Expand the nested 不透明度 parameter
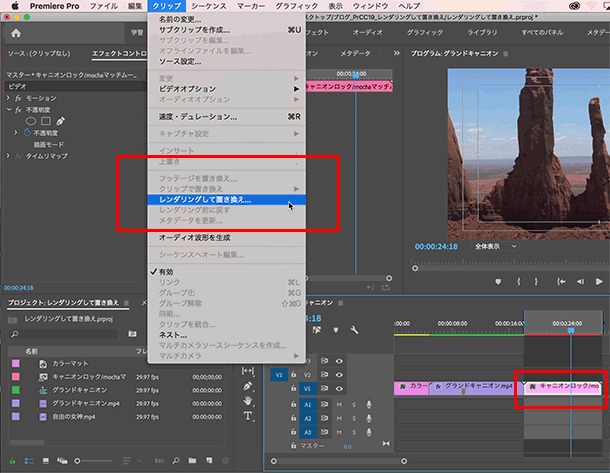Screen dimensions: 610x473 (x=16, y=133)
